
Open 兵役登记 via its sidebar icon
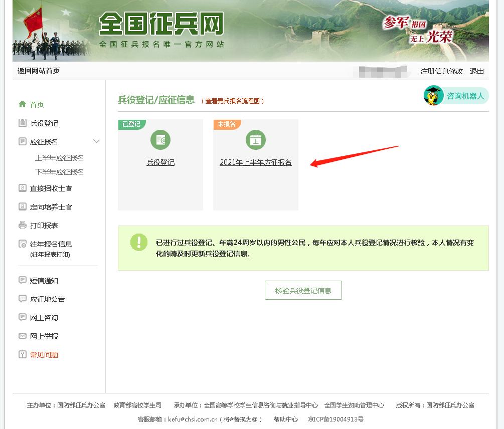click(23, 123)
